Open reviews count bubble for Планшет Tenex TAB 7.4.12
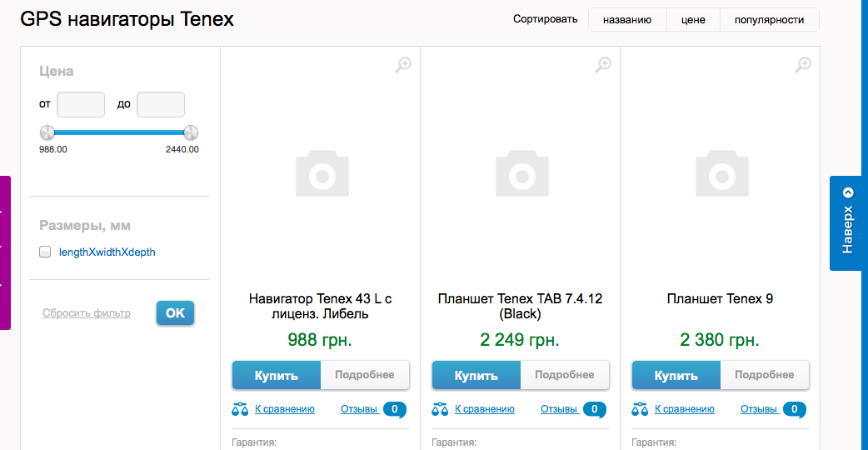Viewport: 868px width, 450px height. 595,410
